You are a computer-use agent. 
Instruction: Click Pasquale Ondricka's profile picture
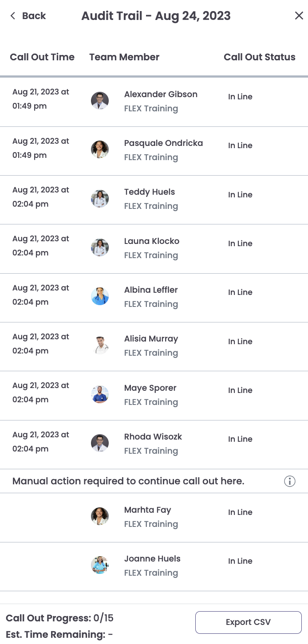tap(100, 149)
